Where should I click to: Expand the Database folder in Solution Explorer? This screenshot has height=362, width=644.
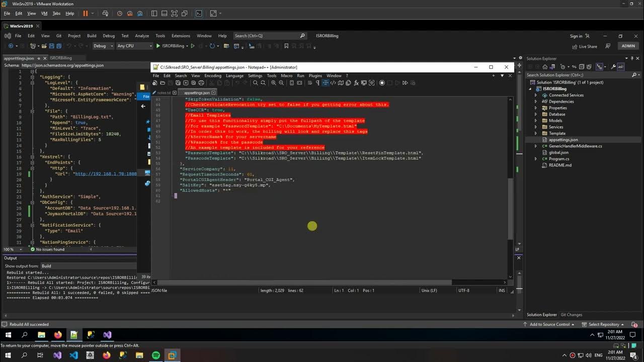pyautogui.click(x=536, y=114)
